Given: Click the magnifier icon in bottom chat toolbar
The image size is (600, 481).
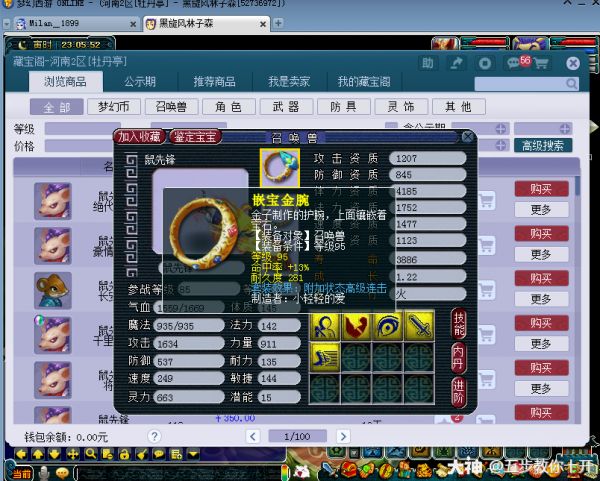Looking at the screenshot, I should tap(91, 454).
